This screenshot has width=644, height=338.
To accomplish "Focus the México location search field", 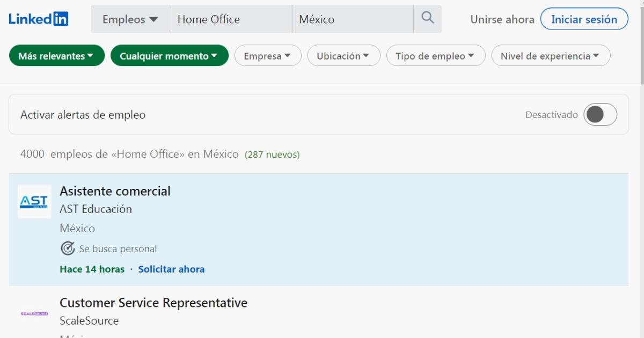I will (x=353, y=19).
